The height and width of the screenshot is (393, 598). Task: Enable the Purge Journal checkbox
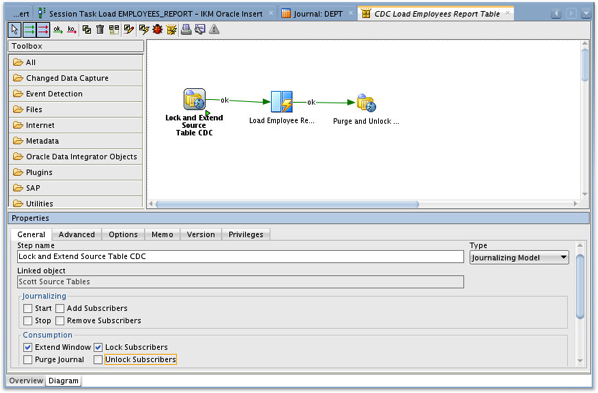point(27,359)
